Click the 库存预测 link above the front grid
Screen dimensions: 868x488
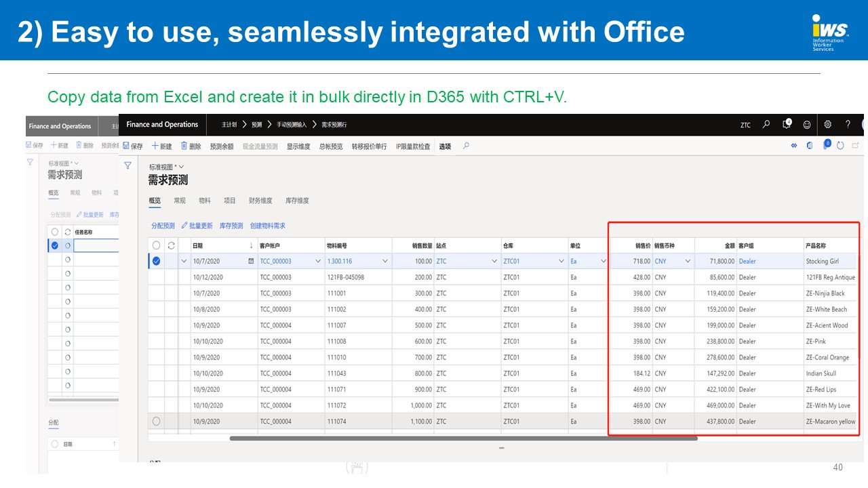coord(231,226)
